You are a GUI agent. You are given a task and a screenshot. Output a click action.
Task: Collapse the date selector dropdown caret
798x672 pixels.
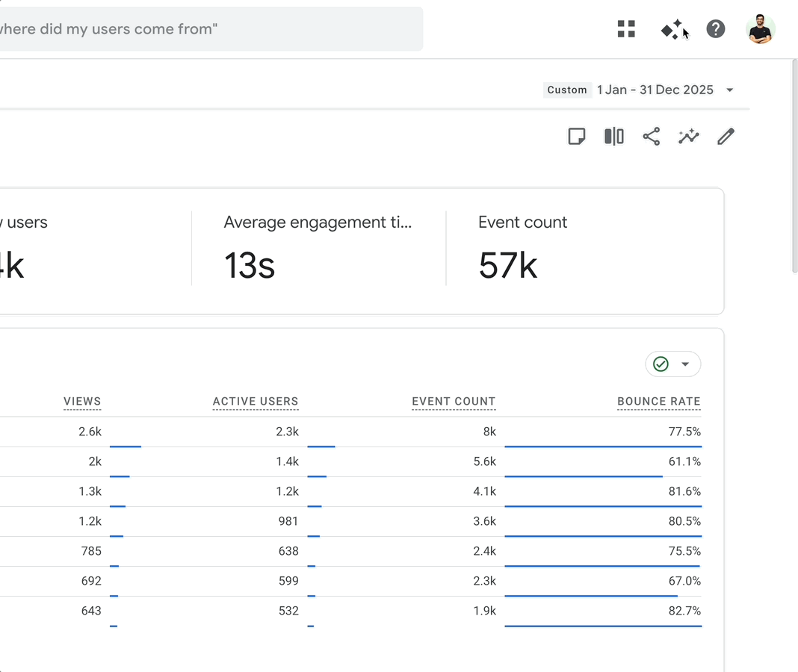pyautogui.click(x=729, y=90)
